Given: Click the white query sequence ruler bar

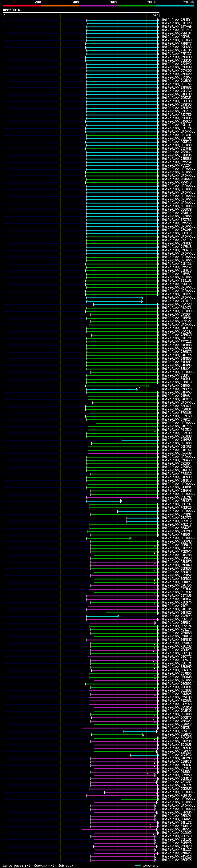Looking at the screenshot, I should point(81,12).
